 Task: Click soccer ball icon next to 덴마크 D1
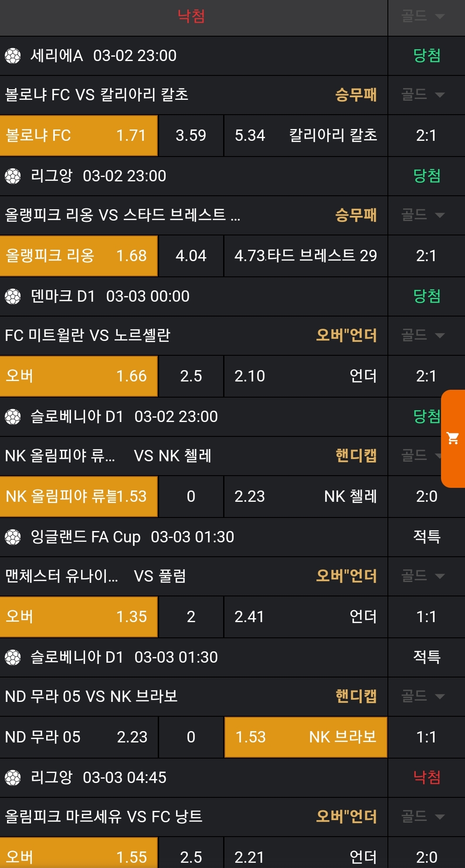[x=13, y=296]
